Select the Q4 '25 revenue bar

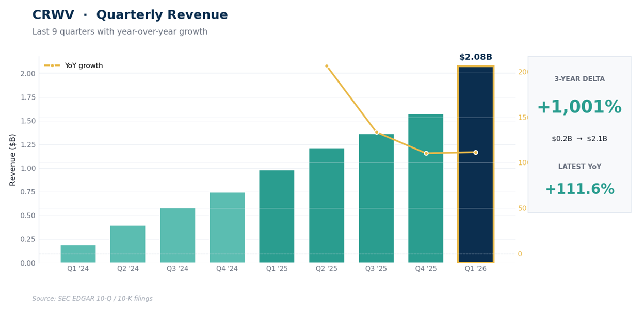[426, 189]
